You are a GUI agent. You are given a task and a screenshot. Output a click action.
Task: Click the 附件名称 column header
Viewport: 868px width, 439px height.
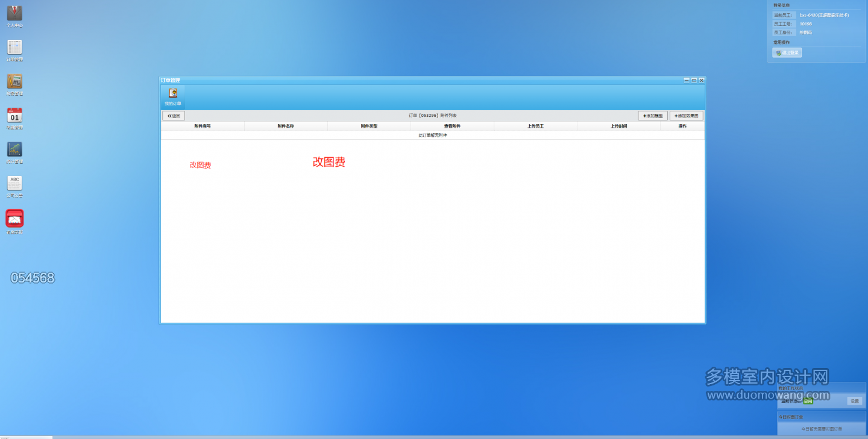point(286,126)
